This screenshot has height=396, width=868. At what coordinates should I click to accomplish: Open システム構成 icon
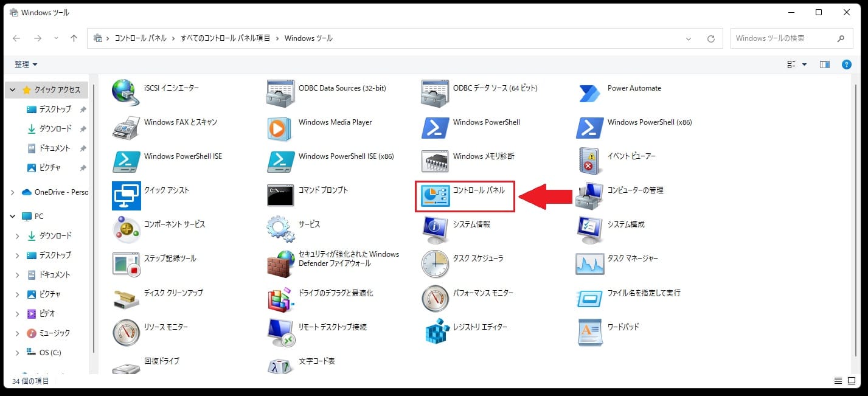coord(589,229)
